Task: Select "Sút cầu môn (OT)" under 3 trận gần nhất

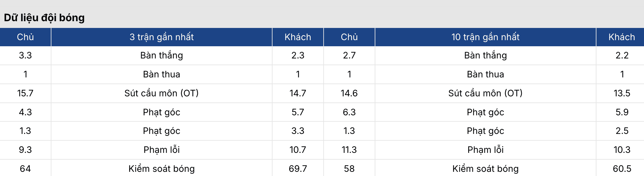Action: [161, 93]
